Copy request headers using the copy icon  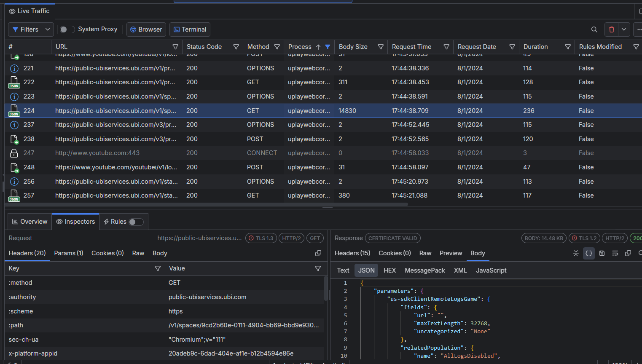318,253
